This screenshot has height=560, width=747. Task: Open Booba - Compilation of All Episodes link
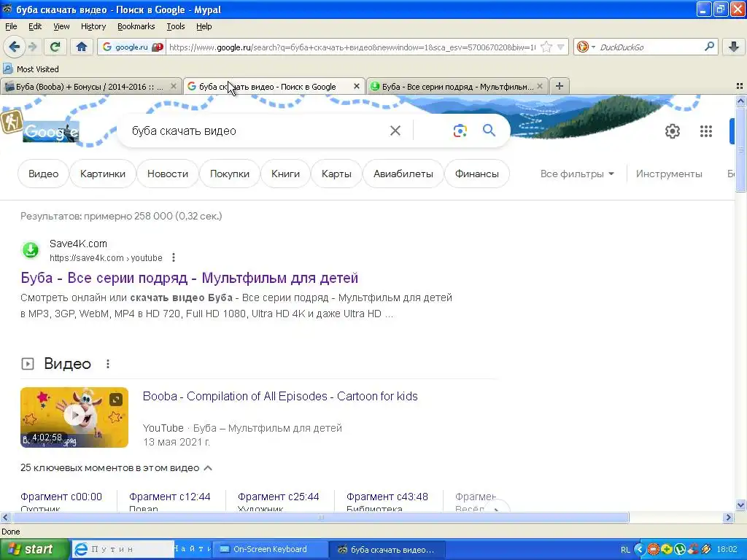(x=280, y=396)
